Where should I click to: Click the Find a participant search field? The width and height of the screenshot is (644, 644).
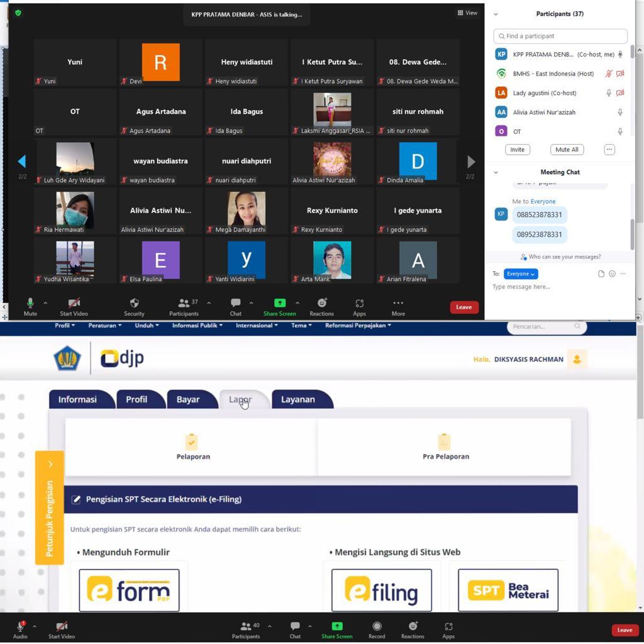coord(560,36)
